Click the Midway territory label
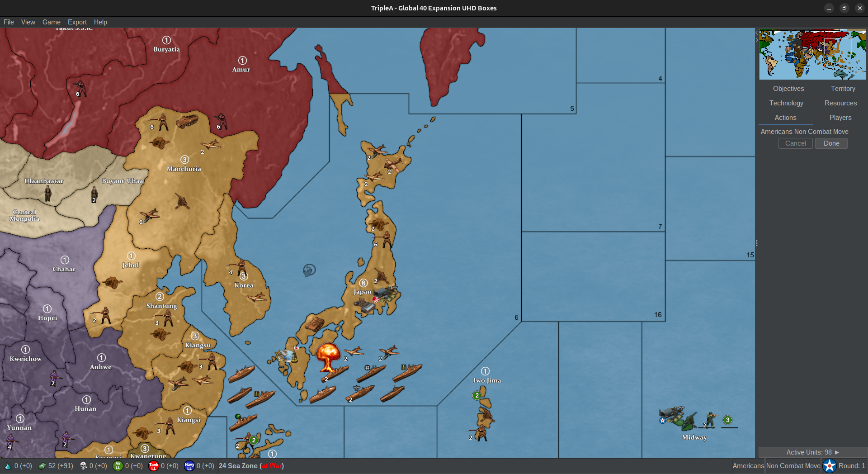868x474 pixels. pos(694,437)
